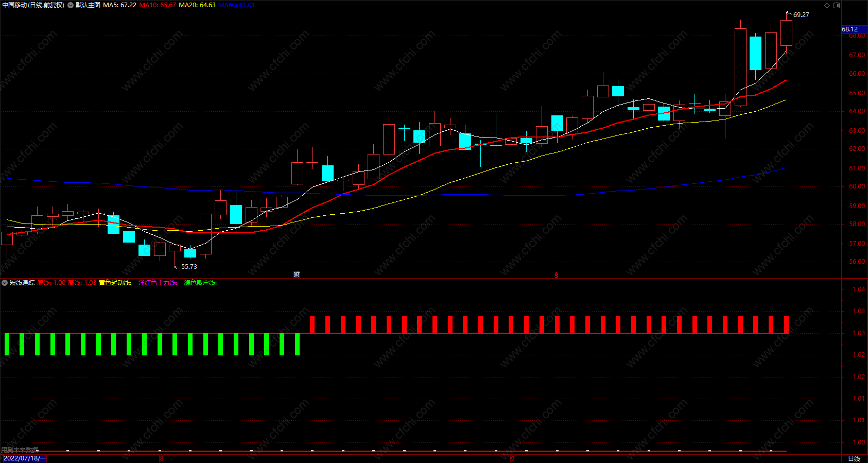Open the main chart indicator dropdown arrow
This screenshot has height=463, width=868.
click(x=71, y=5)
